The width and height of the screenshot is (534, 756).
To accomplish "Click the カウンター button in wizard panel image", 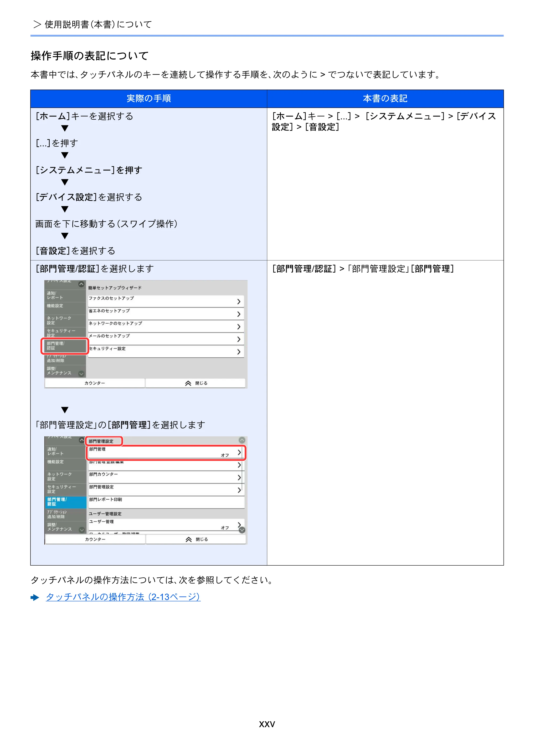I will click(95, 383).
